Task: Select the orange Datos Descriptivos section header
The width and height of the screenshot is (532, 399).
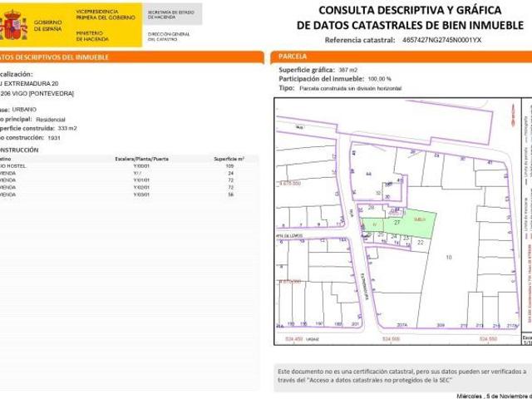Action: [x=125, y=57]
